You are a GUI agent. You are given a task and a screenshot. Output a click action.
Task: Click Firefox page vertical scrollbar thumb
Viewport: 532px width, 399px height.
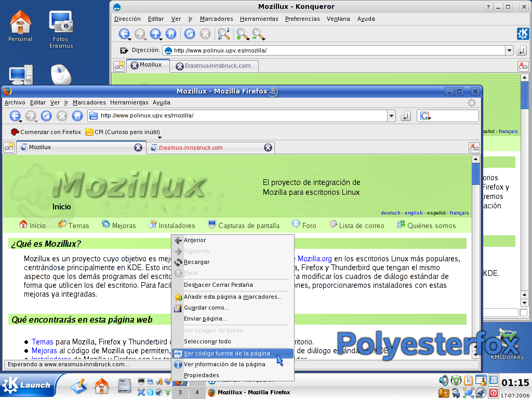coord(476,174)
